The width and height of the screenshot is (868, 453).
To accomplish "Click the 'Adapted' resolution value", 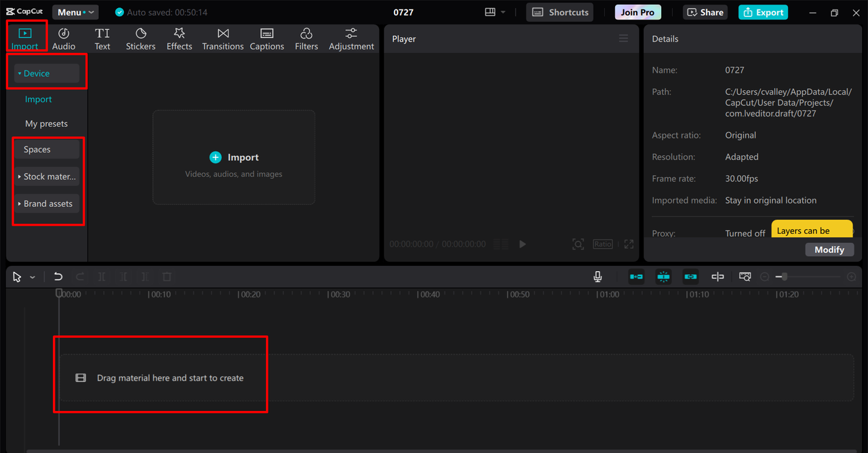I will (742, 157).
